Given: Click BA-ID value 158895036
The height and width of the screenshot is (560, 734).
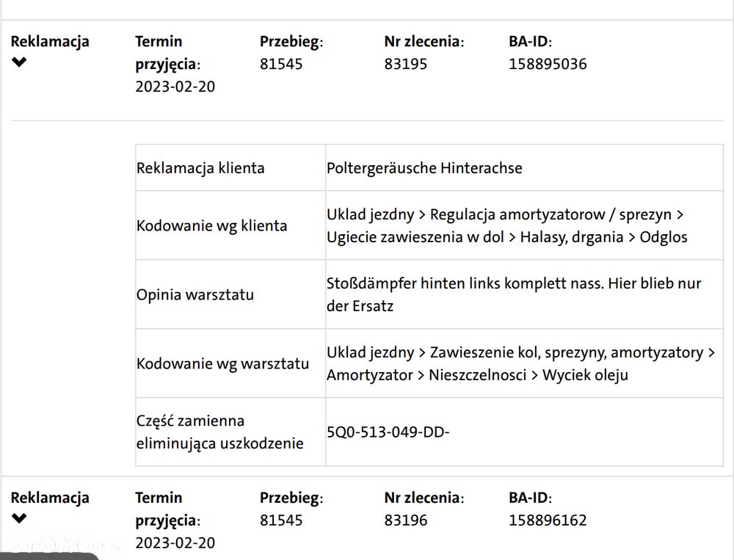Looking at the screenshot, I should [548, 64].
